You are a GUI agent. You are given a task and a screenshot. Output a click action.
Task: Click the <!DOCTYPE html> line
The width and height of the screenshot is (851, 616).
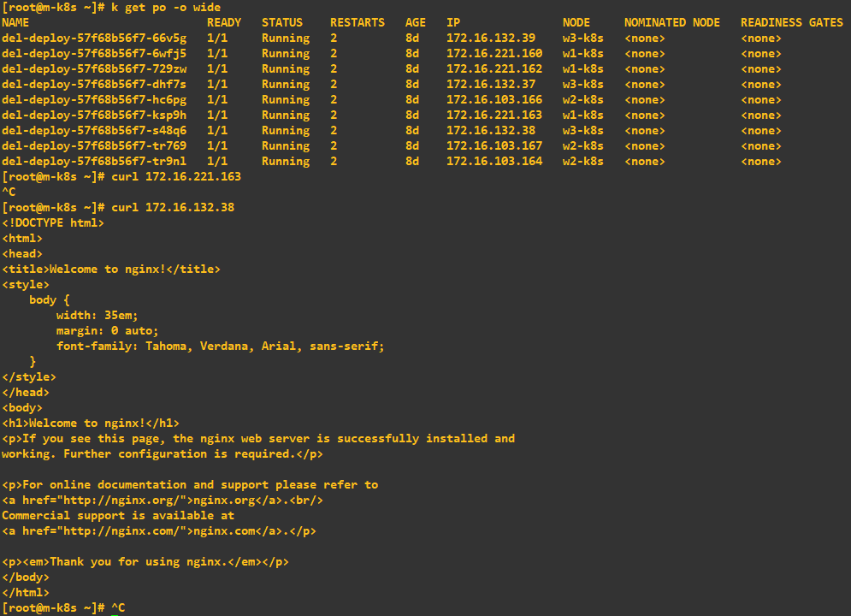click(x=53, y=223)
